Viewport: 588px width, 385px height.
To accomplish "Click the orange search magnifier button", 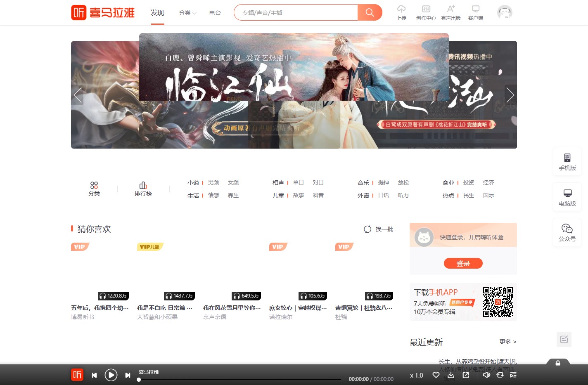I will click(370, 12).
